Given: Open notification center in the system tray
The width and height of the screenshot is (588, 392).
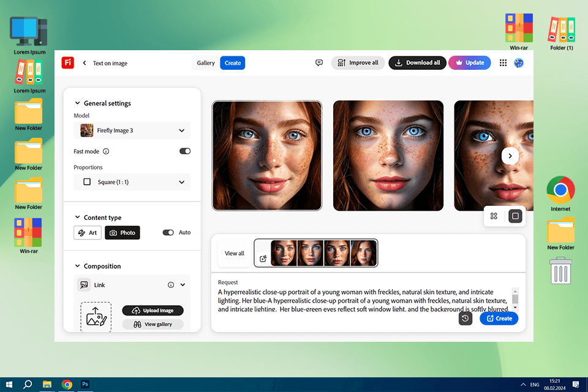Looking at the screenshot, I should tap(576, 385).
